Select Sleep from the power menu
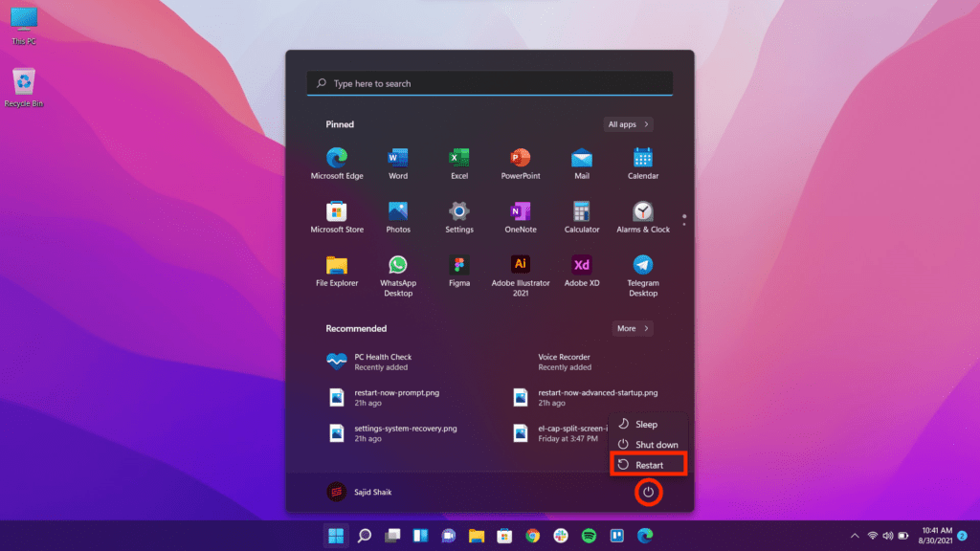980x551 pixels. (648, 424)
